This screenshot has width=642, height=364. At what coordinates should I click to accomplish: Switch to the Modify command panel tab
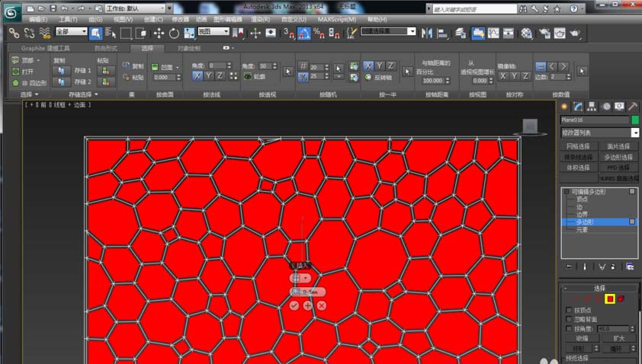coord(578,107)
